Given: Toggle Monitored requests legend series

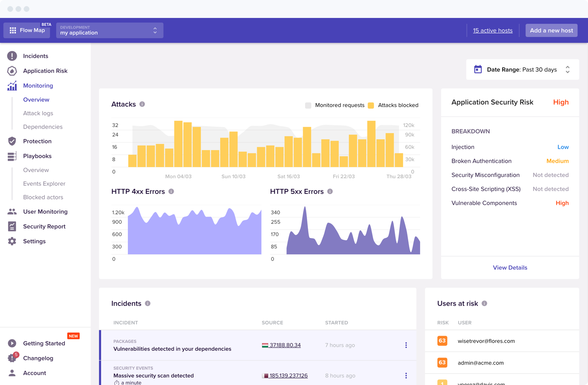Looking at the screenshot, I should pos(308,106).
